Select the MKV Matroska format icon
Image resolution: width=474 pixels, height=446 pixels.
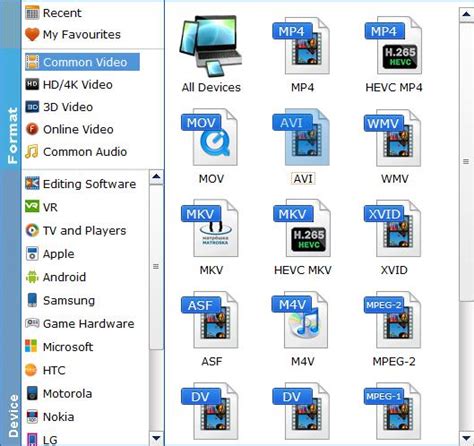point(210,228)
